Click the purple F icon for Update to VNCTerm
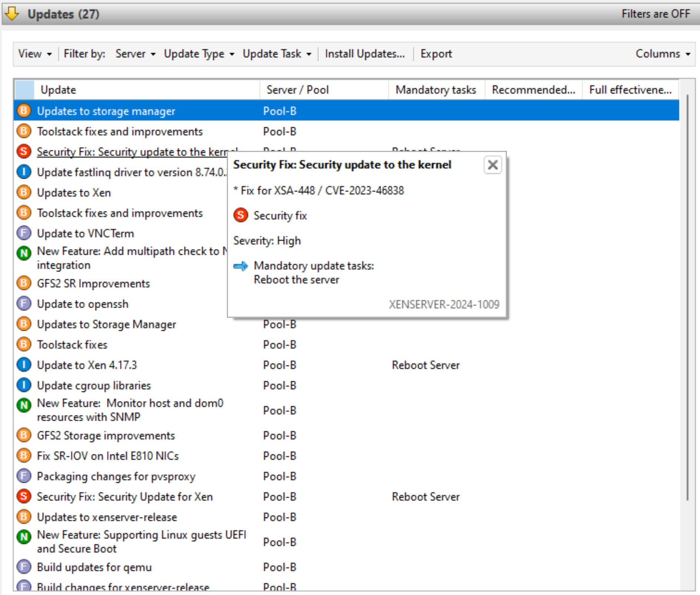The width and height of the screenshot is (700, 595). coord(24,233)
